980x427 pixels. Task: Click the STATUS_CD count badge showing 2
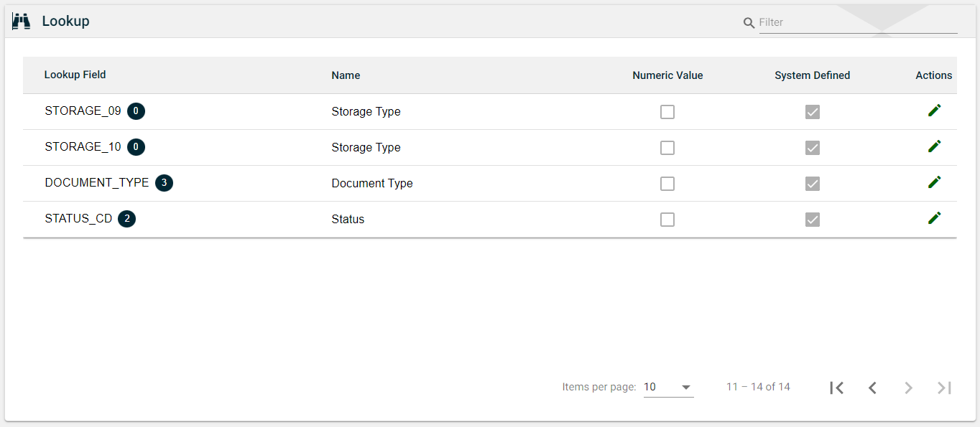127,219
